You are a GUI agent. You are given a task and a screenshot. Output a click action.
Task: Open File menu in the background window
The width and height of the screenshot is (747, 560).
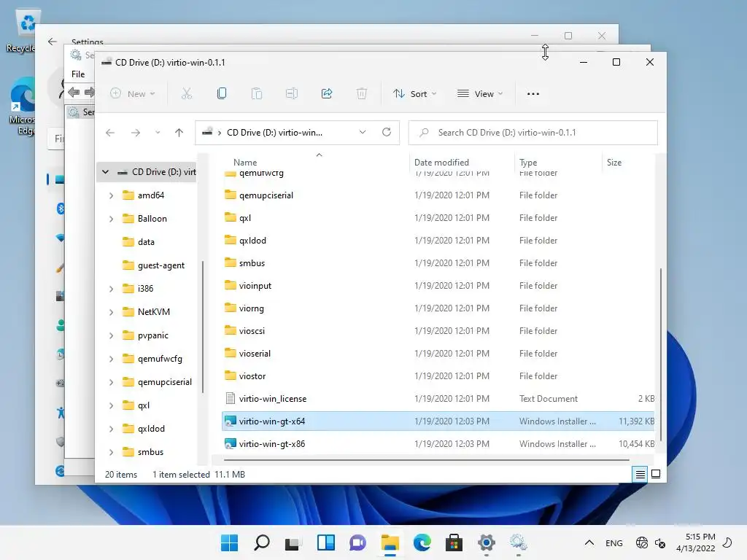pyautogui.click(x=78, y=74)
